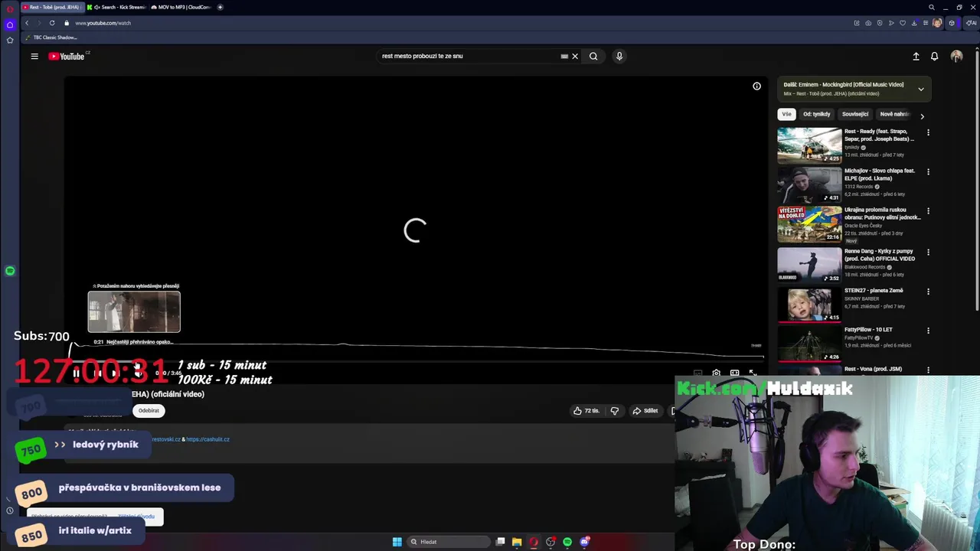980x551 pixels.
Task: Collapse the Mix playlist panel chevron
Action: click(x=921, y=89)
